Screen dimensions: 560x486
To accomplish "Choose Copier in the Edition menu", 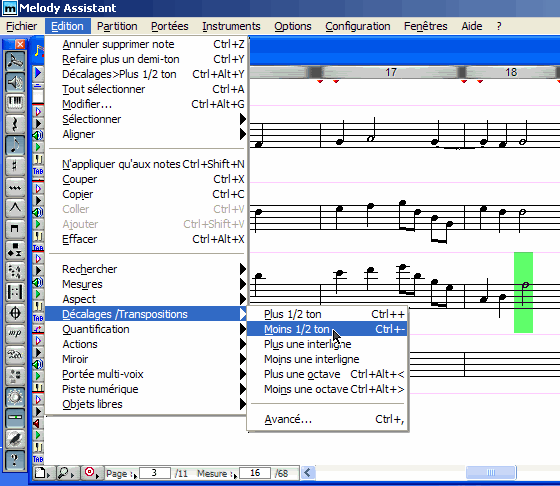I will coord(146,194).
